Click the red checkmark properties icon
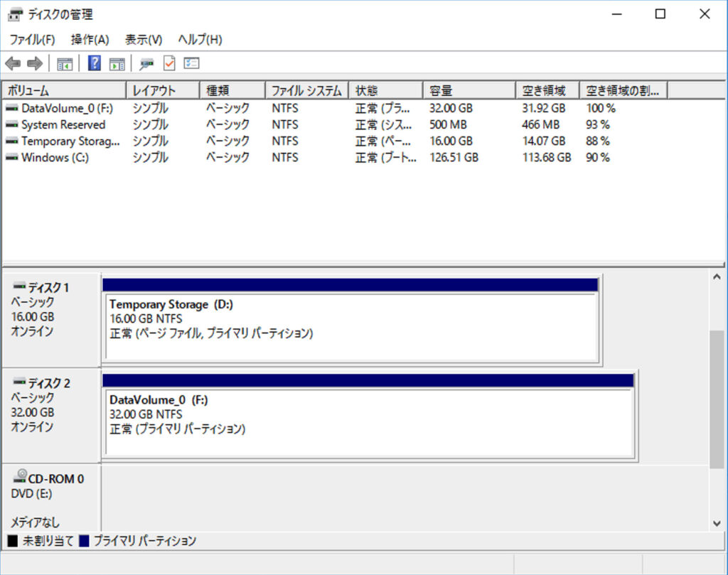Viewport: 728px width, 575px height. pyautogui.click(x=169, y=63)
